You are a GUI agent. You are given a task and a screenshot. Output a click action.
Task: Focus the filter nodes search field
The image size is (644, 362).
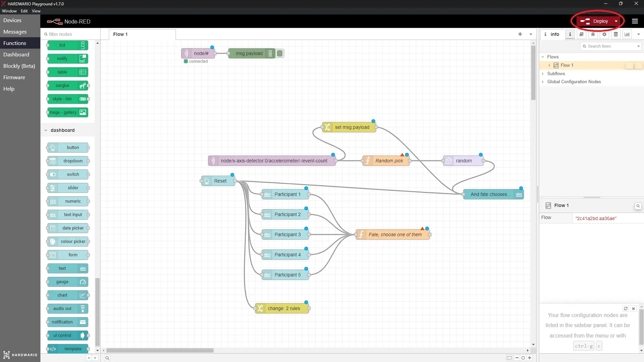[71, 34]
